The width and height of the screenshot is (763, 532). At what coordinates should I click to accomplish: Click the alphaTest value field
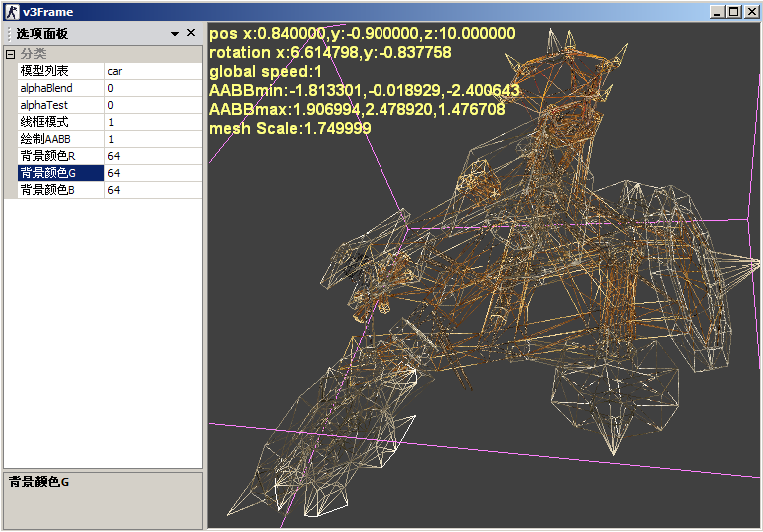(x=153, y=105)
